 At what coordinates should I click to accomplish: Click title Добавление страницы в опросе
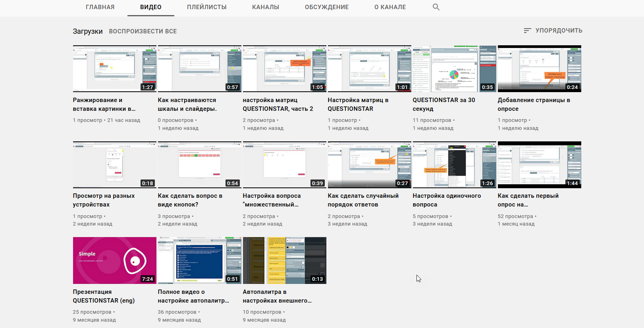(534, 104)
